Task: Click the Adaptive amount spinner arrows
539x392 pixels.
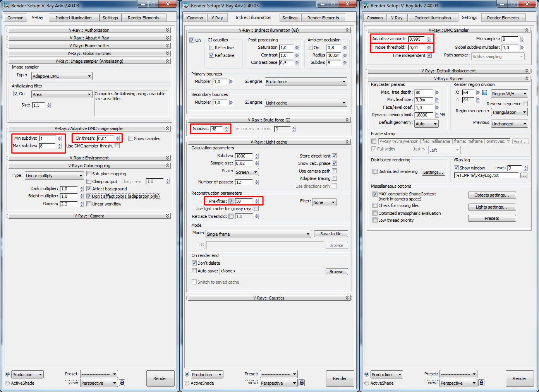Action: [x=429, y=39]
